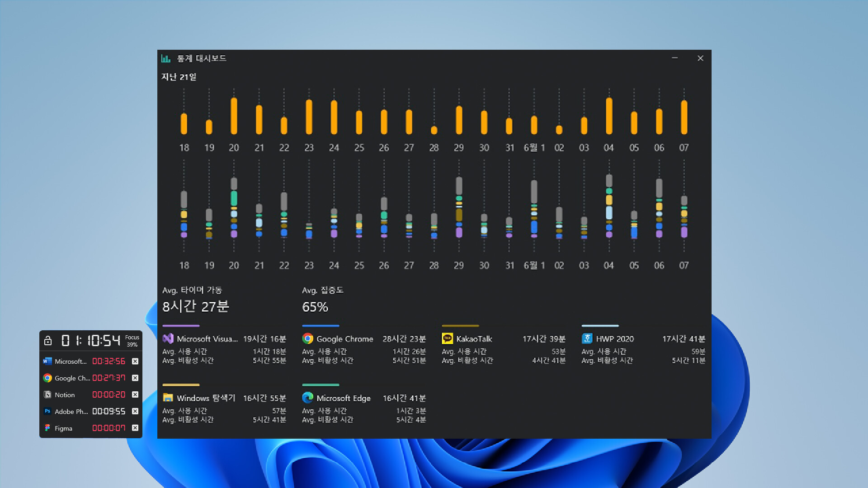Click the 01:10:54 total timer display
This screenshot has width=868, height=488.
(x=91, y=341)
